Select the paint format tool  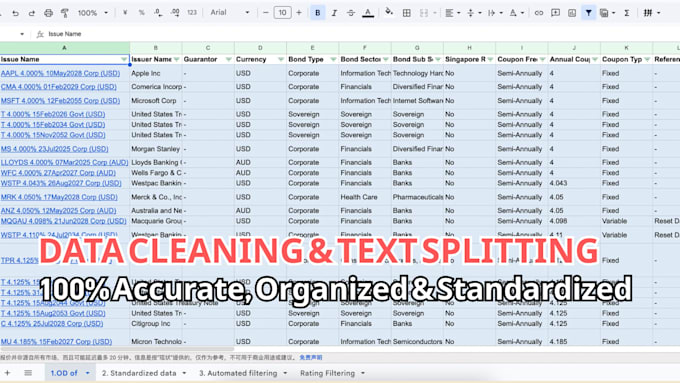tap(65, 13)
